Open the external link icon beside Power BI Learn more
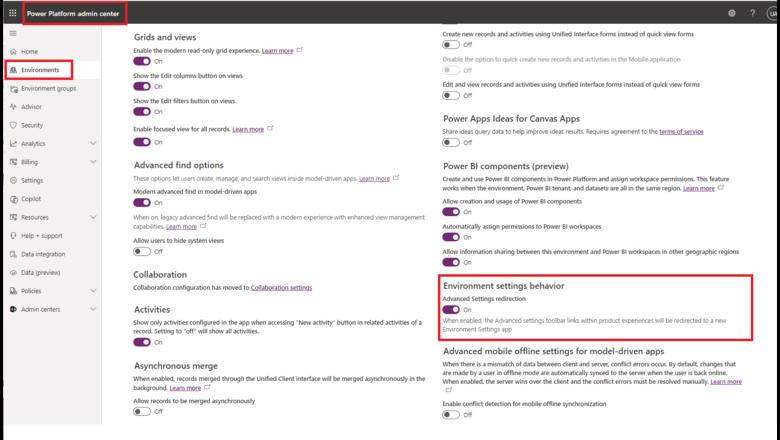The height and width of the screenshot is (440, 780). tap(721, 187)
